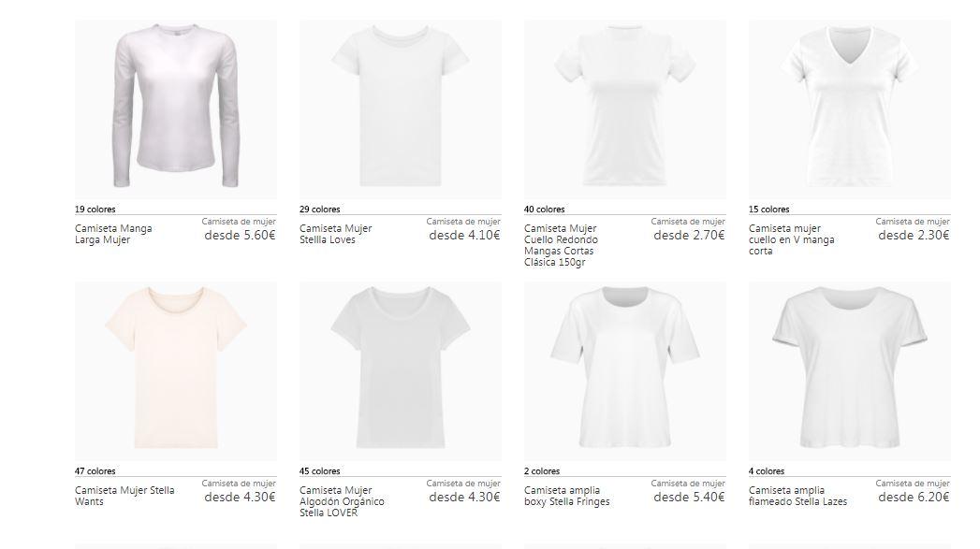View the Stella Lazes flameado shirt image
This screenshot has width=980, height=549.
849,371
